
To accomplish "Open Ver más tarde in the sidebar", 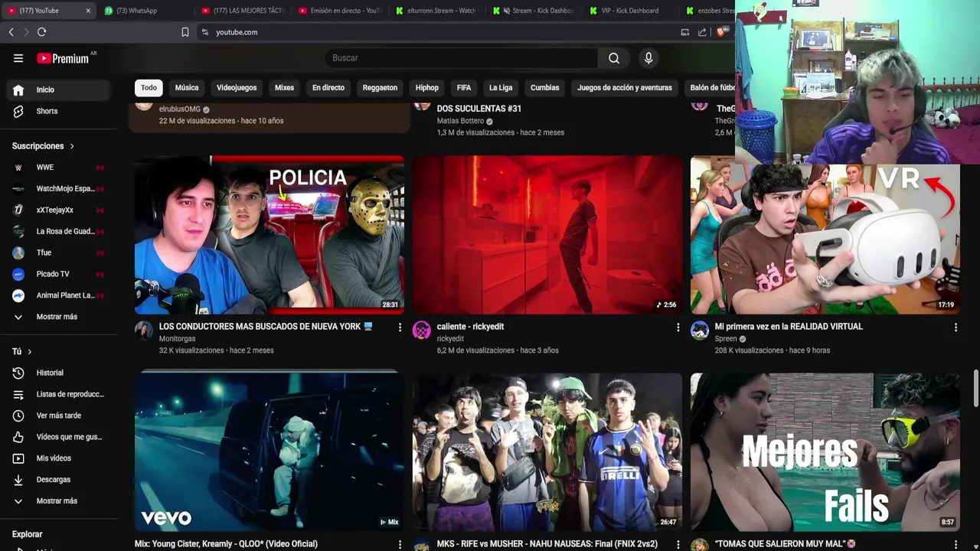I will pyautogui.click(x=58, y=416).
